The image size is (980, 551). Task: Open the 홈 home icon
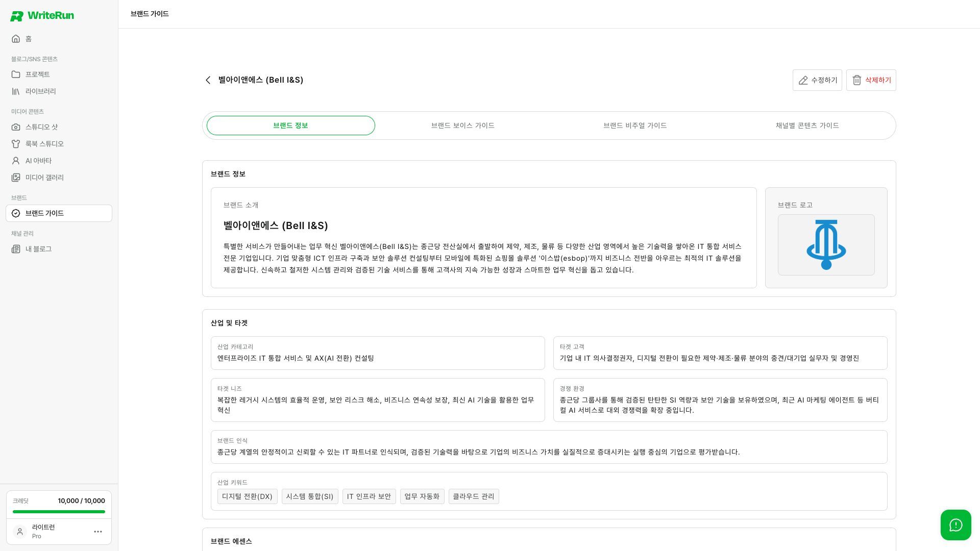click(x=16, y=39)
